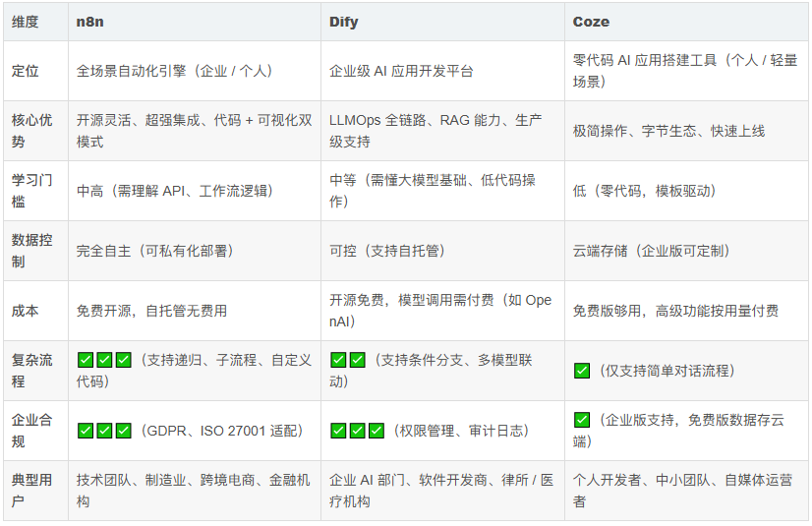The width and height of the screenshot is (812, 526).
Task: Click the 定位 row label
Action: 35,71
